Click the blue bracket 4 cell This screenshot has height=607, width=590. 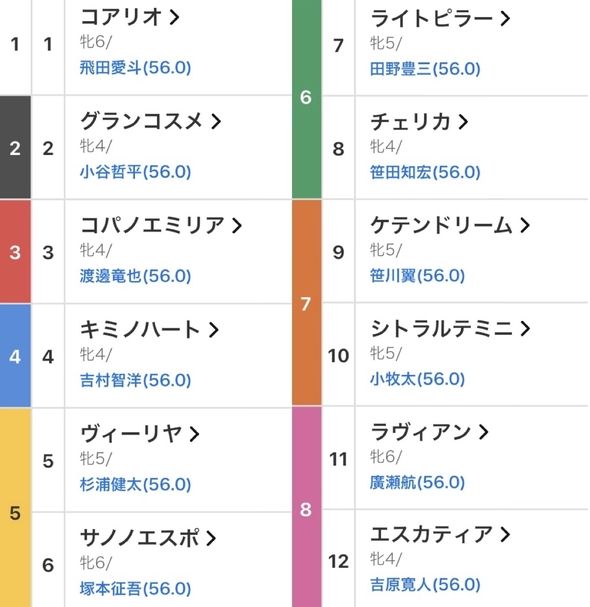[15, 356]
